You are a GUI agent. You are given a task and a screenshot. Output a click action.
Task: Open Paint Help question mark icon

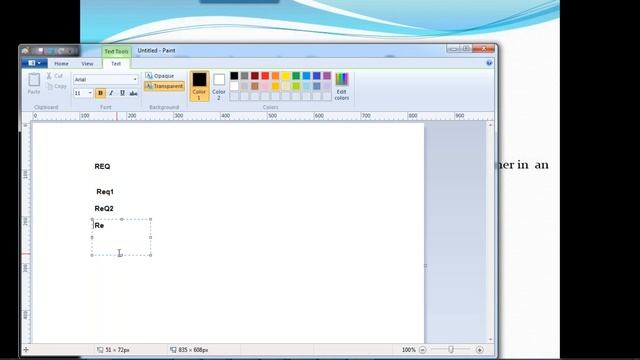489,63
